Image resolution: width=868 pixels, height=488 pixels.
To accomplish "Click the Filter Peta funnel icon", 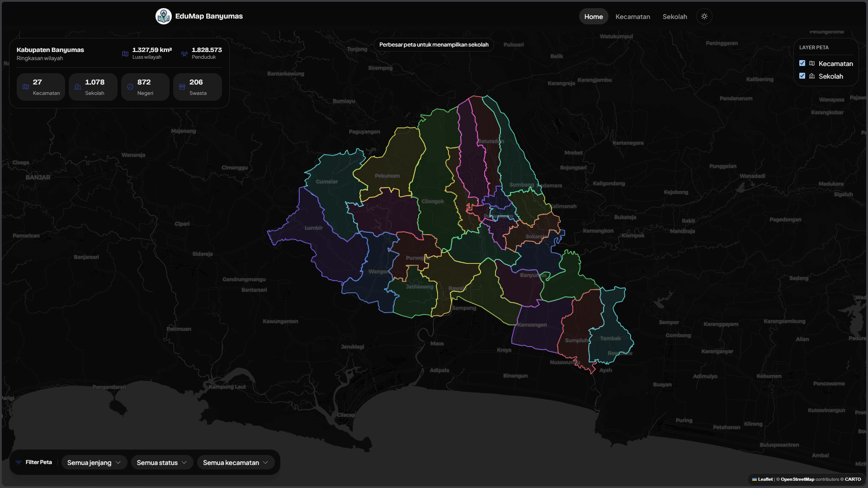I will pos(19,462).
